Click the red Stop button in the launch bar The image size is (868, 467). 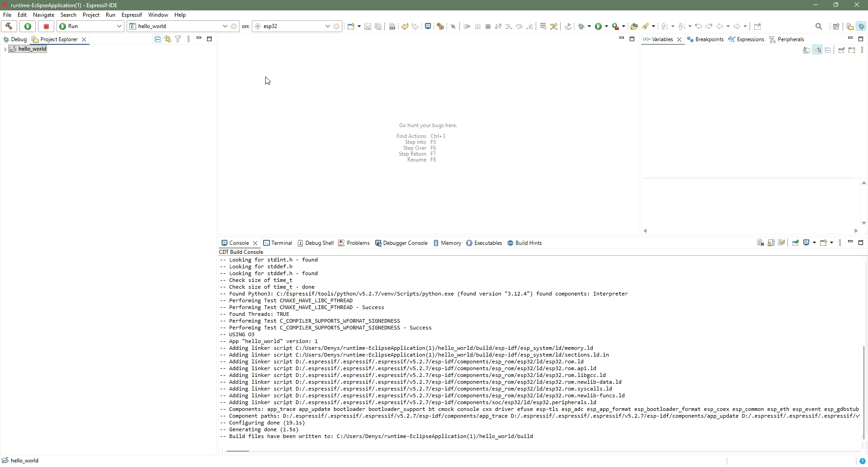[x=46, y=26]
